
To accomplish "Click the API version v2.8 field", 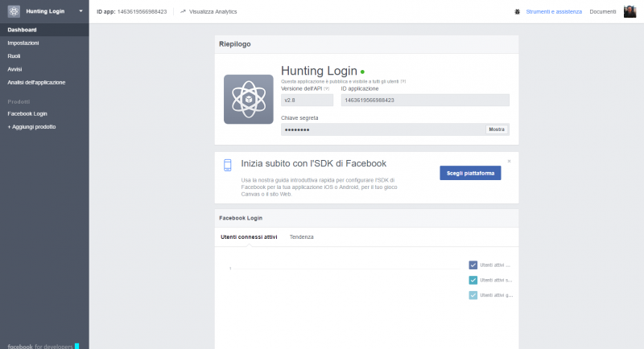I will click(308, 100).
